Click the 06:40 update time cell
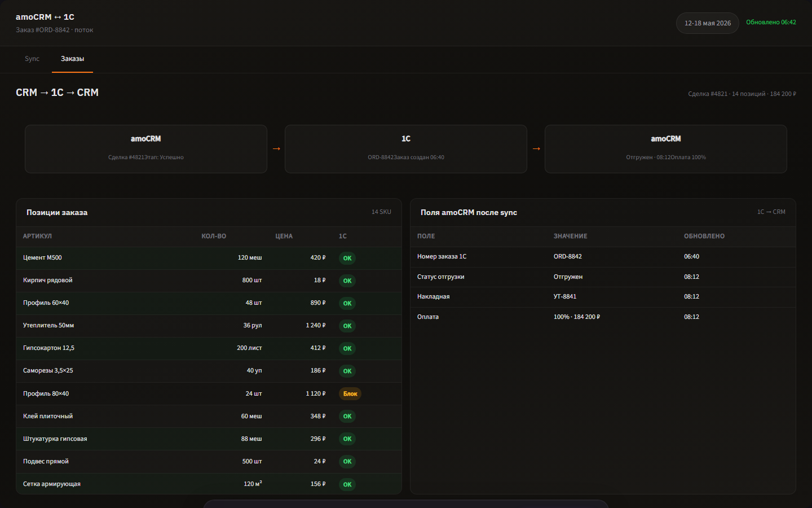Viewport: 812px width, 508px height. click(x=691, y=257)
